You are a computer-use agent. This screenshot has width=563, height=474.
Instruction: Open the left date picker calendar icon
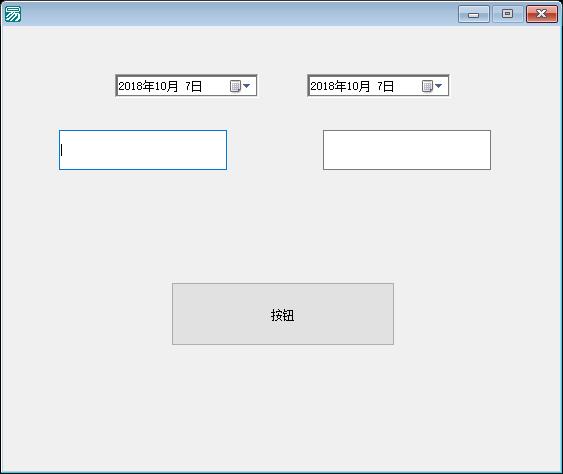pyautogui.click(x=235, y=86)
